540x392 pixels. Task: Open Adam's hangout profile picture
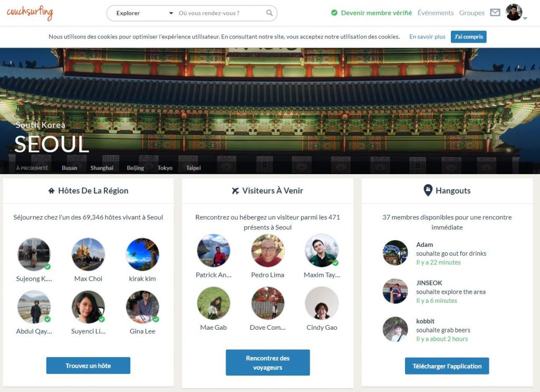tap(395, 253)
